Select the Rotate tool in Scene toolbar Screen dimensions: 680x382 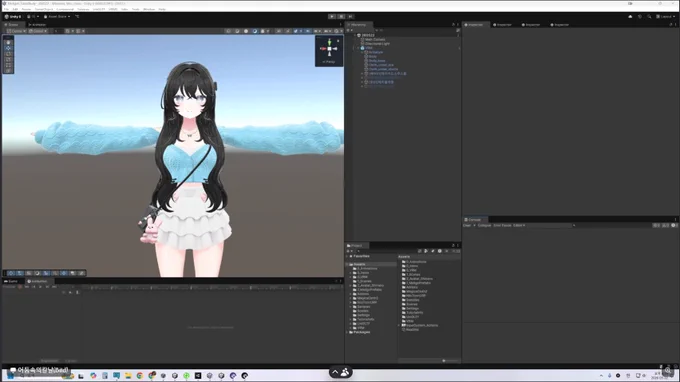pyautogui.click(x=8, y=54)
